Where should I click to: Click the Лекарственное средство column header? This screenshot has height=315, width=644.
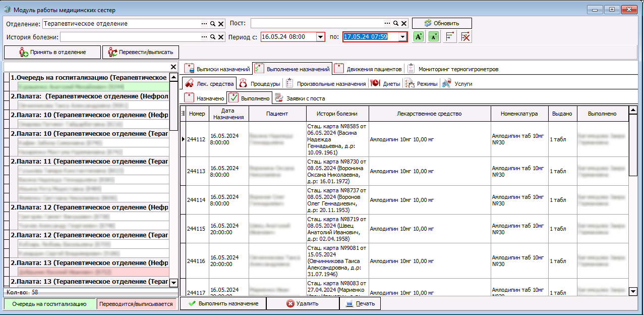[x=429, y=114]
